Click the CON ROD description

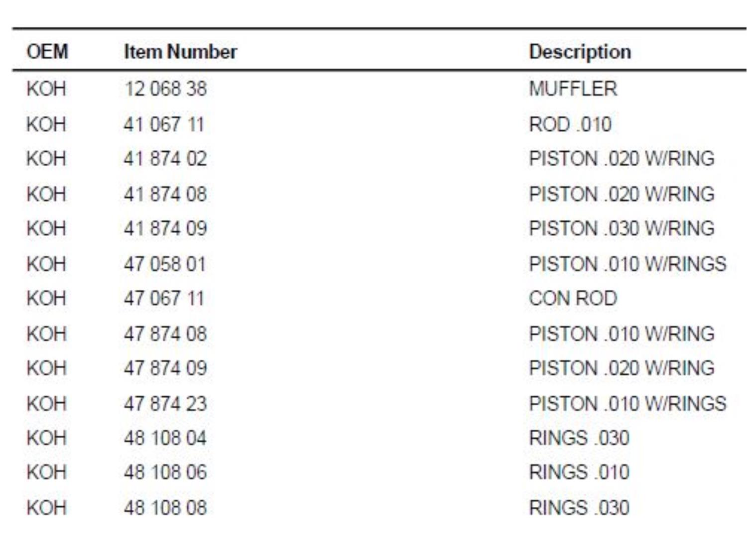click(573, 299)
